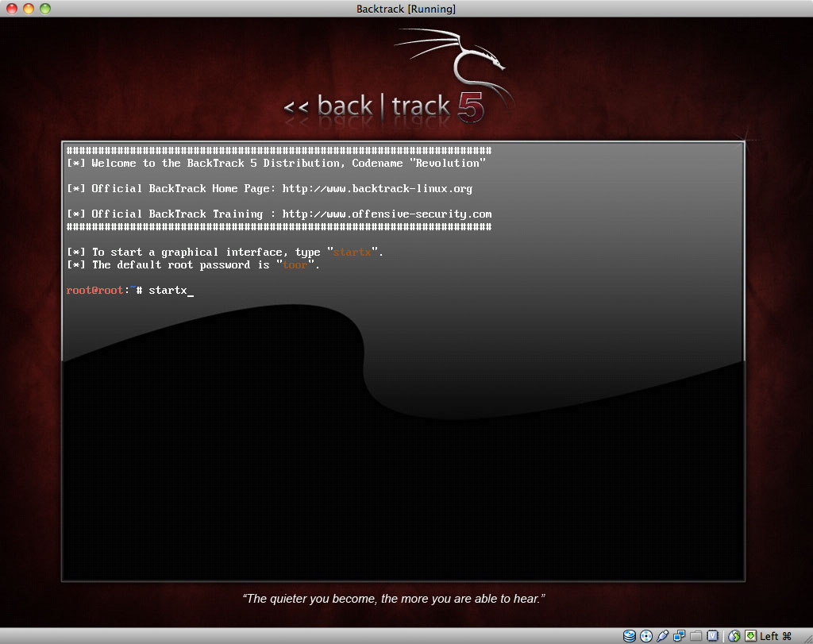Viewport: 813px width, 644px height.
Task: Click the orange 'toor' password text
Action: 295,265
